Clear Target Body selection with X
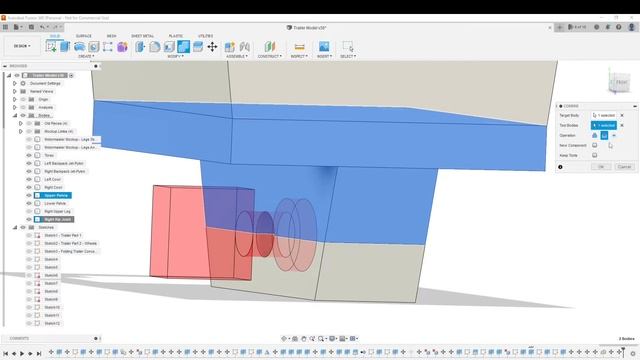This screenshot has height=360, width=640. pyautogui.click(x=622, y=116)
